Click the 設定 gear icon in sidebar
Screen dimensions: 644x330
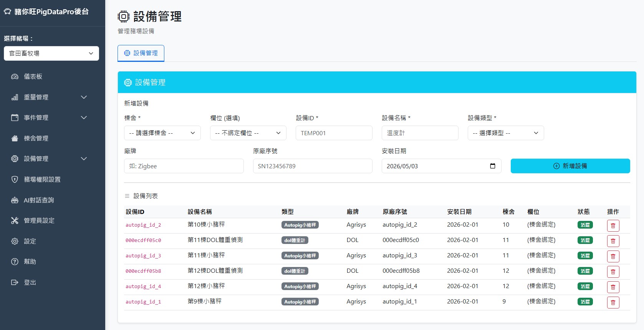[x=15, y=241]
